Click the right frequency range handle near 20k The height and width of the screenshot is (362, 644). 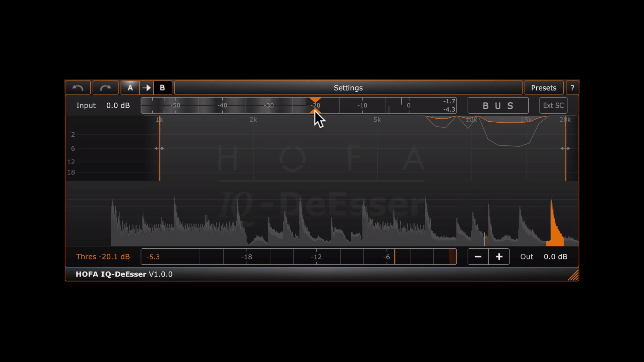[x=565, y=148]
